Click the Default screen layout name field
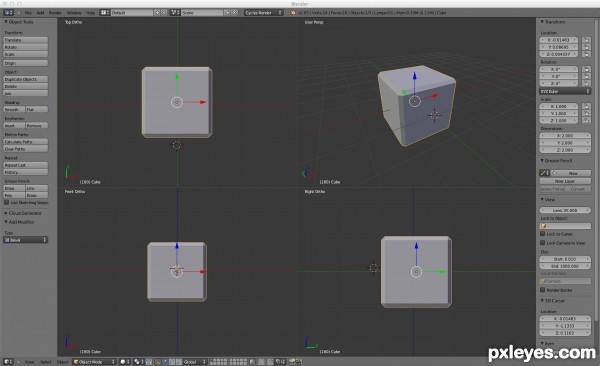 pos(132,13)
